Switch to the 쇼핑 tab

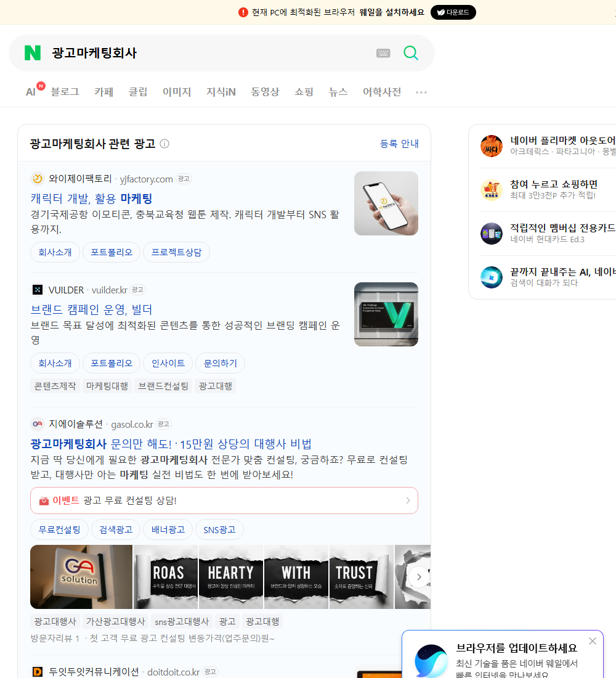coord(304,92)
